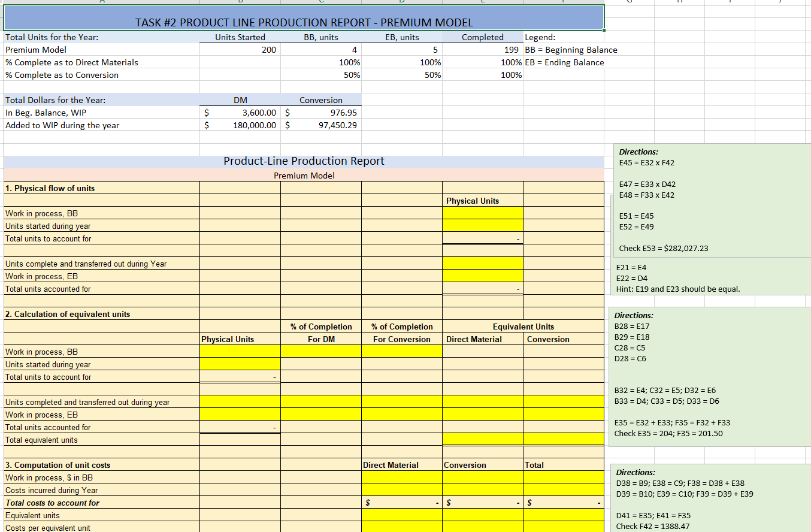811x532 pixels.
Task: Click the Legend cell with BB = Beginning Balance
Action: pyautogui.click(x=566, y=50)
